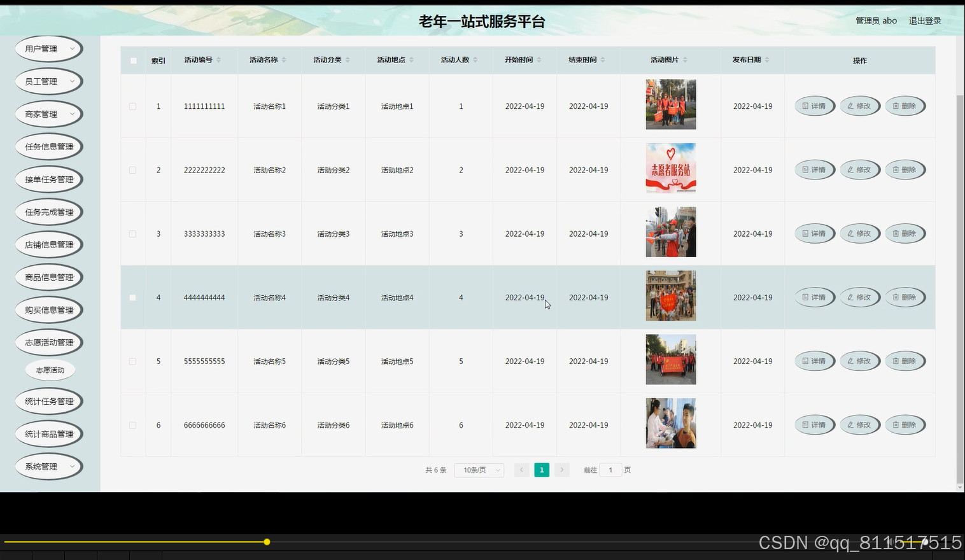Click the 管理员 abo account label
The image size is (965, 560).
876,21
